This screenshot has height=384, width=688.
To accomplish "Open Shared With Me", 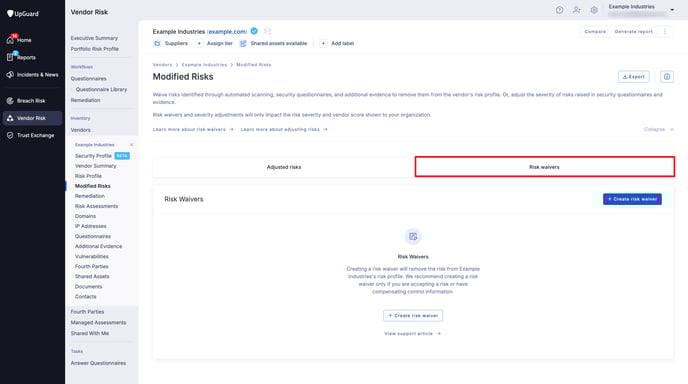I will pyautogui.click(x=90, y=334).
